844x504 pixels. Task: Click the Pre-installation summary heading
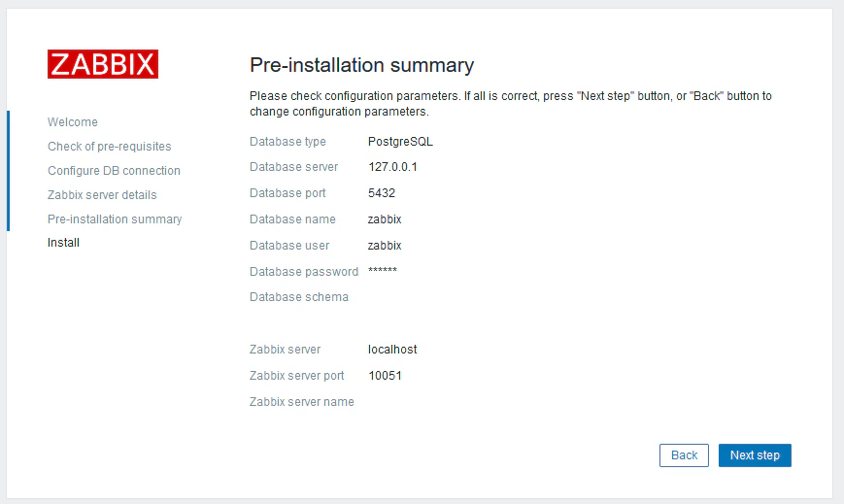(x=361, y=65)
